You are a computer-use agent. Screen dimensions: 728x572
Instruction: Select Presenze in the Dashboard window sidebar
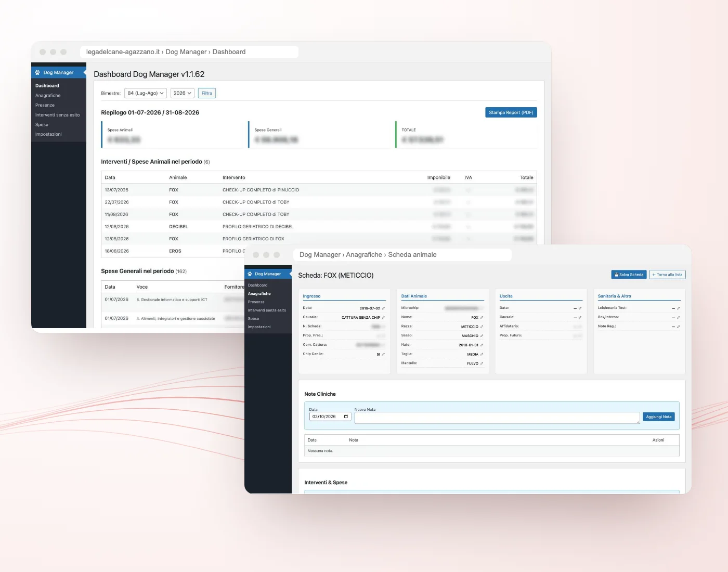click(x=45, y=105)
